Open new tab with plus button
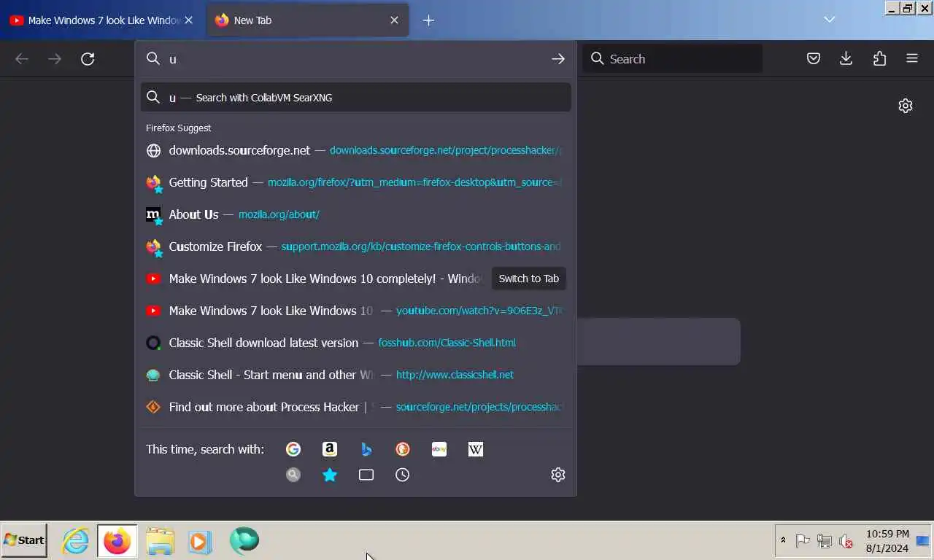Image resolution: width=934 pixels, height=560 pixels. coord(428,20)
